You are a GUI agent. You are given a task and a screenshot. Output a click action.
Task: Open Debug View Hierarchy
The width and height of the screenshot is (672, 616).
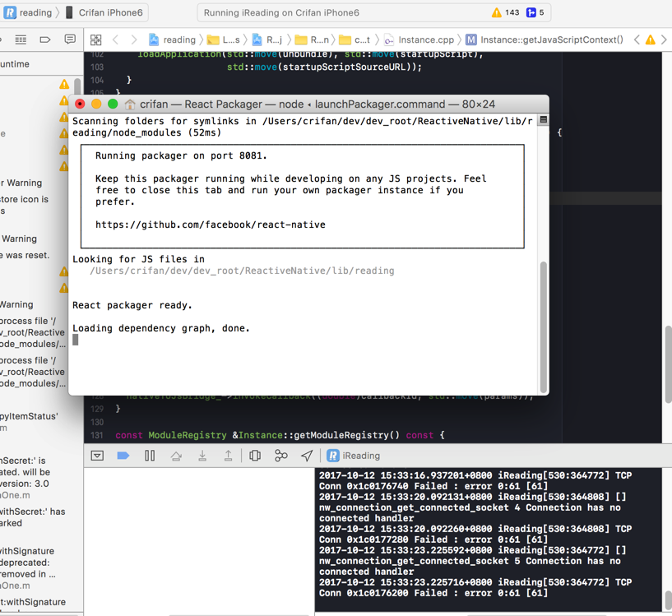(x=255, y=456)
